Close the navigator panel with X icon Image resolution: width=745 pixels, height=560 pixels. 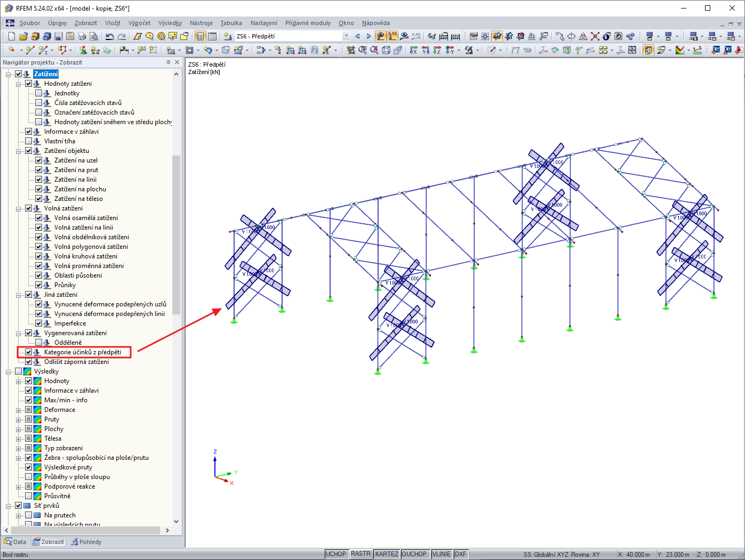[x=178, y=62]
